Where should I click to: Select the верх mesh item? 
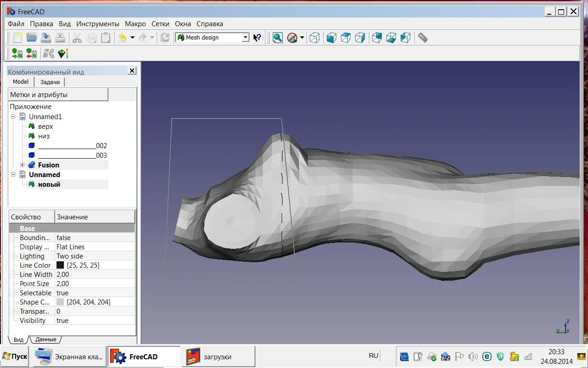(45, 126)
